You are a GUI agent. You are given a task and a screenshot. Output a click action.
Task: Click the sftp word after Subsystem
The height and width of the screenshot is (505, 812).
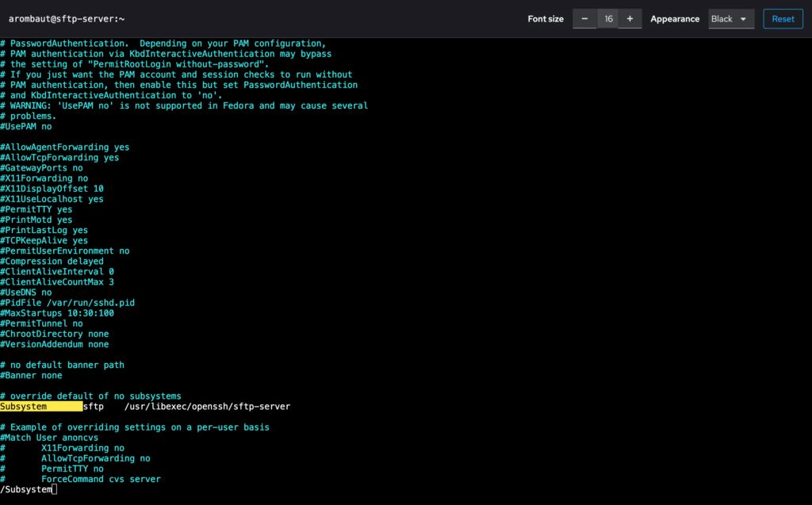93,407
